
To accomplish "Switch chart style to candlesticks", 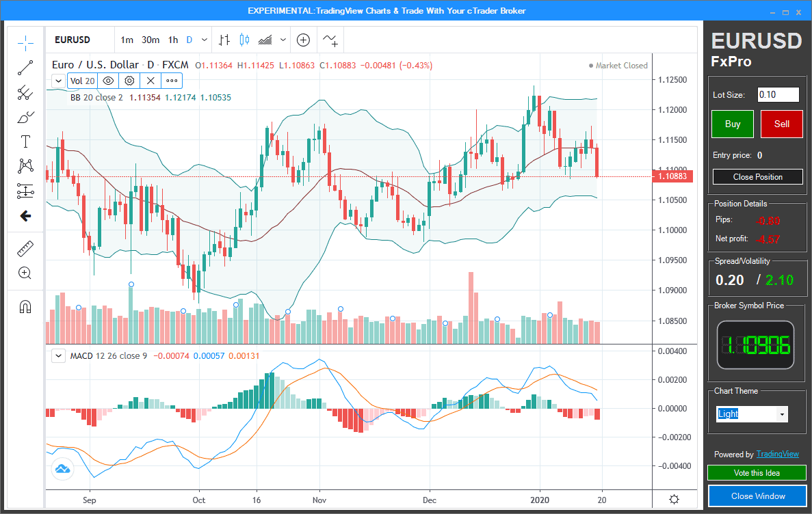I will click(x=243, y=40).
